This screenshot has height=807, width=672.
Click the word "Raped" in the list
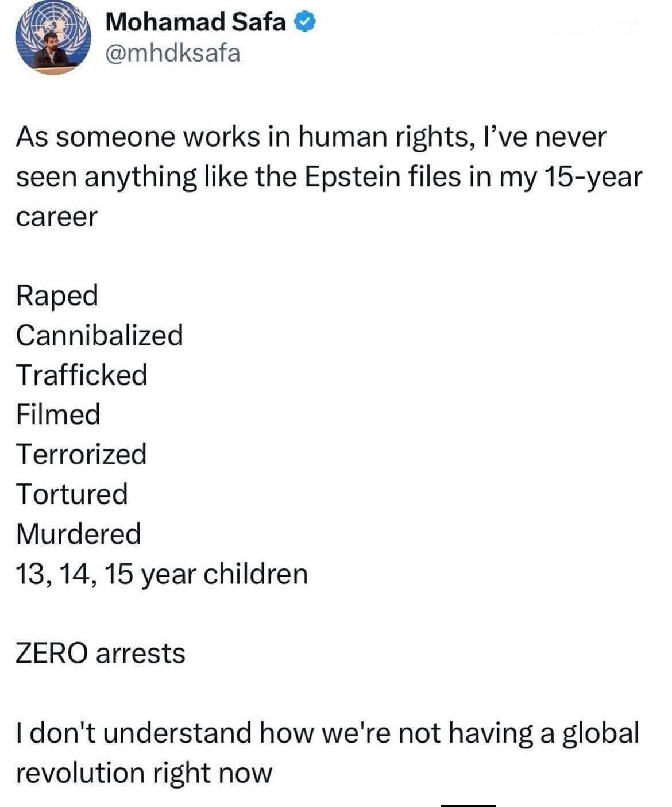click(57, 295)
